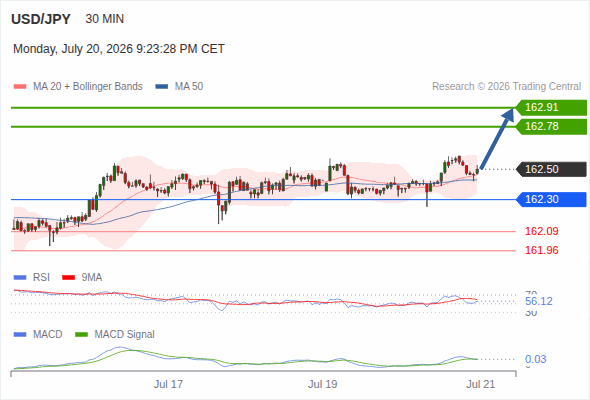Open the Trading Central research credit

(x=506, y=87)
